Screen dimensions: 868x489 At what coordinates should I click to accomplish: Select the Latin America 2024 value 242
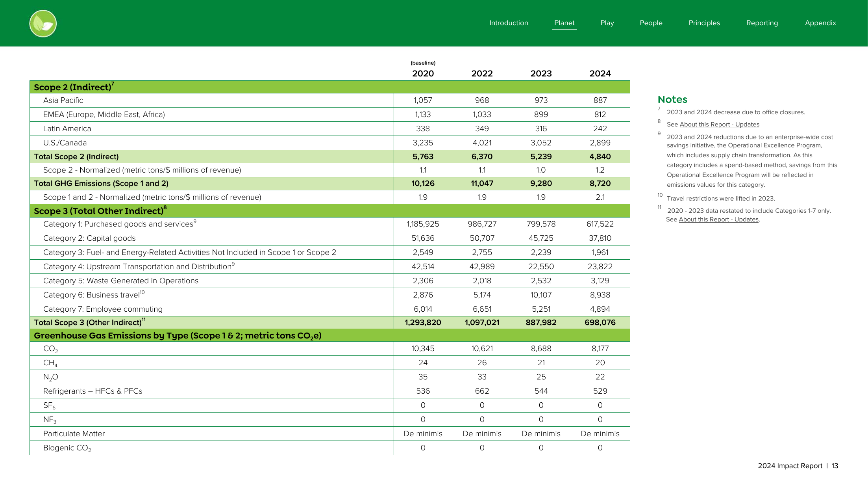point(600,129)
